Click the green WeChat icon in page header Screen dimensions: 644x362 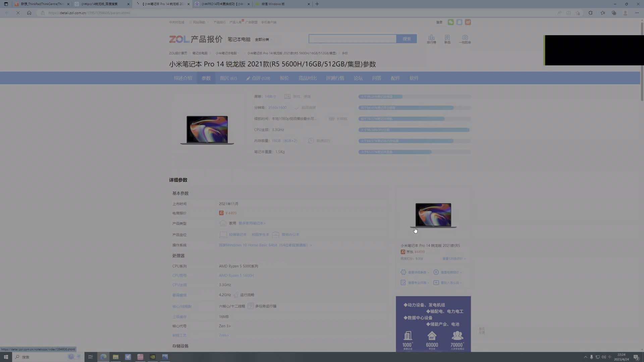coord(450,22)
